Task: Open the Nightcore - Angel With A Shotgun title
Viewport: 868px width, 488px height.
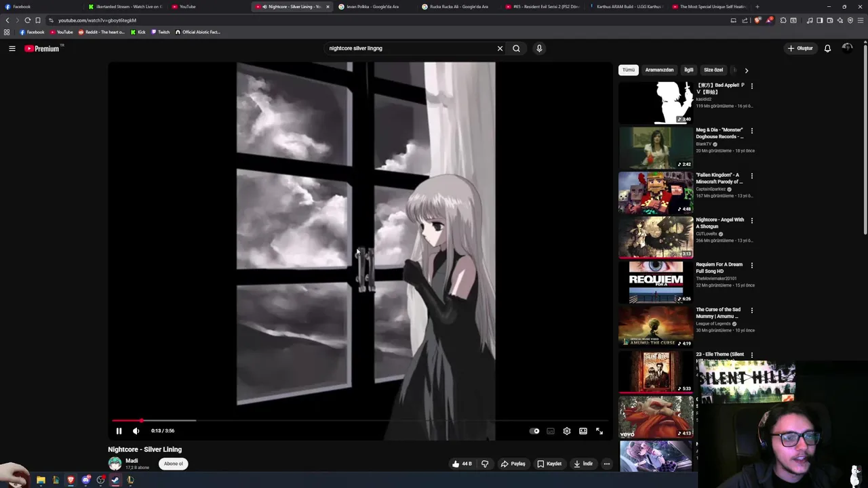Action: coord(719,223)
